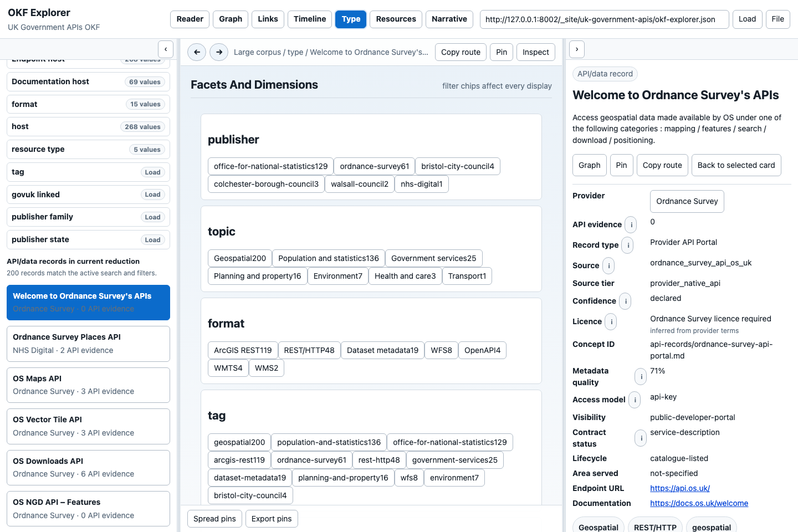This screenshot has width=798, height=532.
Task: Open Ordnance Survey Places API card
Action: coord(88,344)
